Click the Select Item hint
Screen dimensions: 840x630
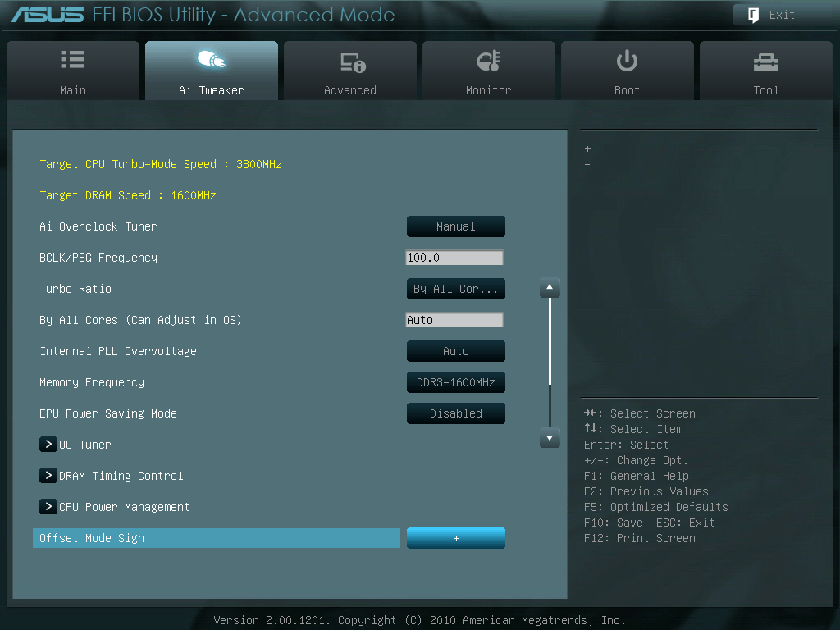[633, 429]
